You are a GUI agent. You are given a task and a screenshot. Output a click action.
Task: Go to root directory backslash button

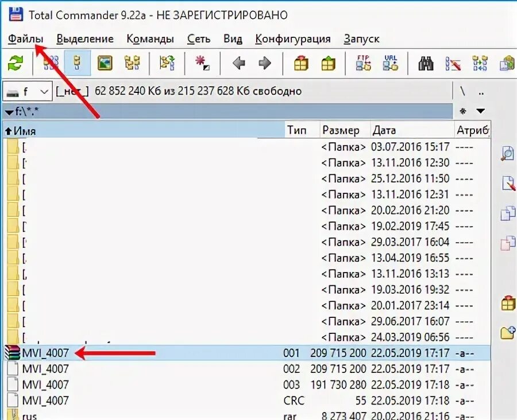click(462, 91)
